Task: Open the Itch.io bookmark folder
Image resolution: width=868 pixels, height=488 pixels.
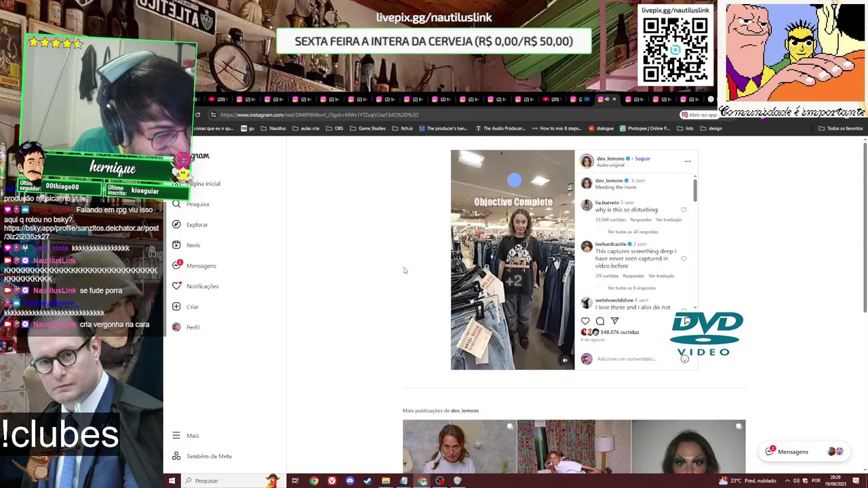Action: point(402,128)
